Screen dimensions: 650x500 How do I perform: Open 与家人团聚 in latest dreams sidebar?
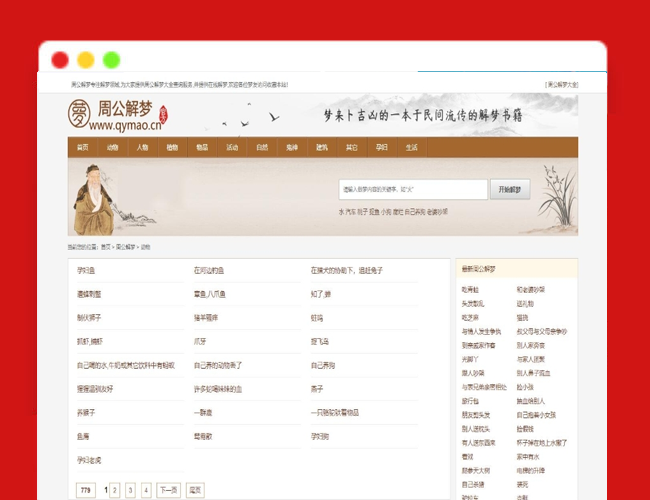[x=531, y=359]
